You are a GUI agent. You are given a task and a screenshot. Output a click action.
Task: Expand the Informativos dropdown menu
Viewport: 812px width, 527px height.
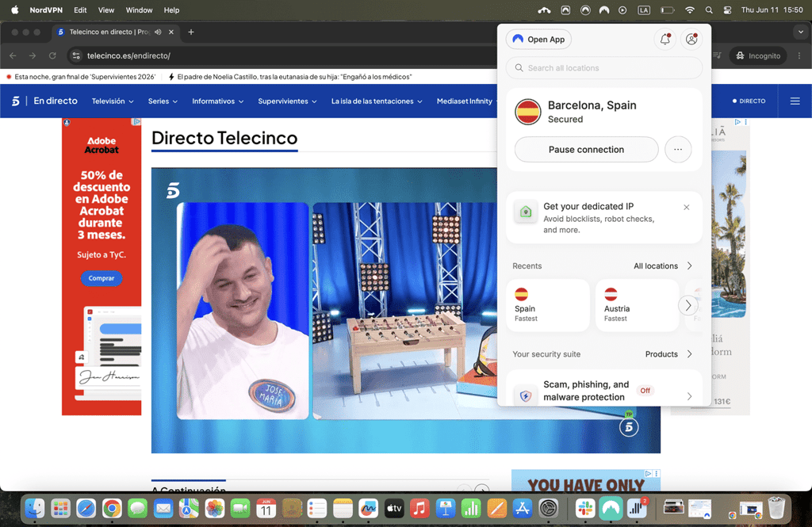coord(217,101)
